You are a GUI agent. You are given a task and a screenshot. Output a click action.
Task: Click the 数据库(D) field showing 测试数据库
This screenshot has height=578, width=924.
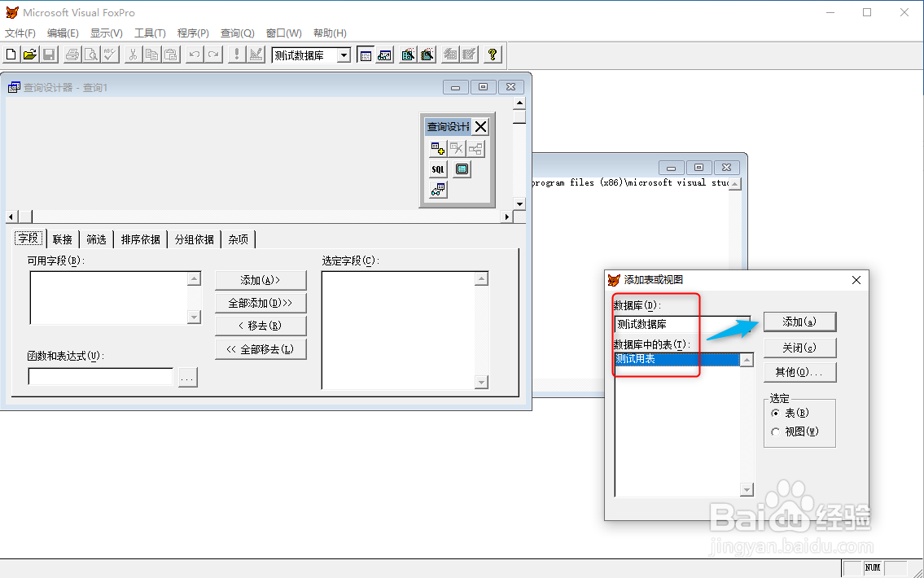[682, 324]
